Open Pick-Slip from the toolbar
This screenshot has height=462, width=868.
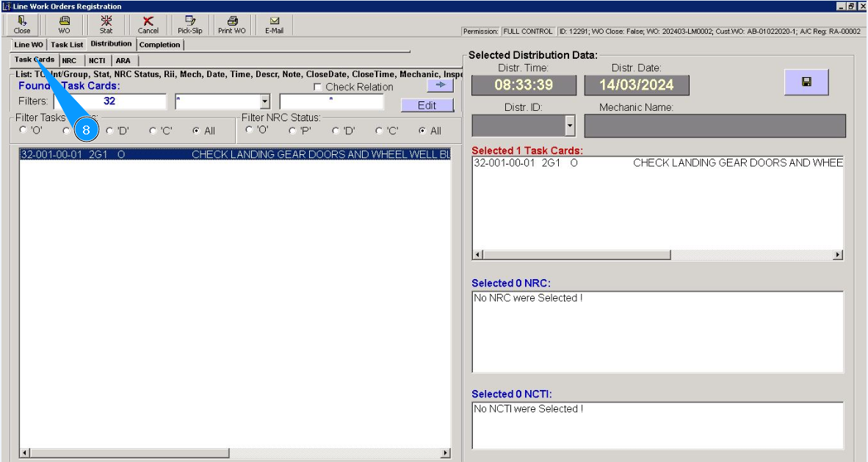tap(190, 25)
